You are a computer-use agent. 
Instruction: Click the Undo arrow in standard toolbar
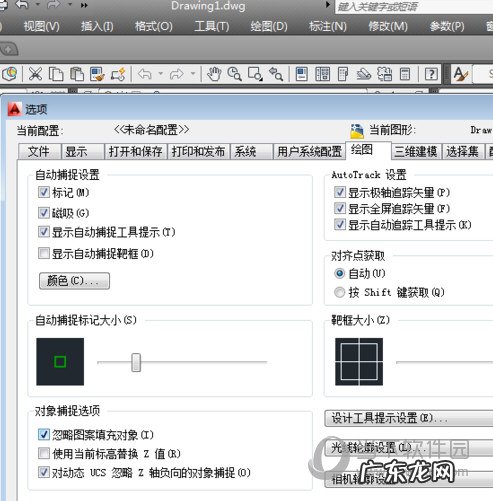tap(145, 74)
